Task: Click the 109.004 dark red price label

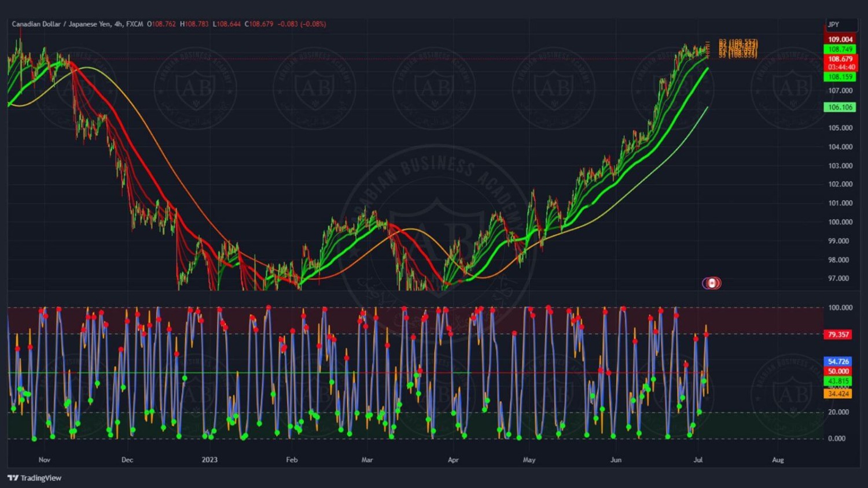Action: tap(840, 39)
